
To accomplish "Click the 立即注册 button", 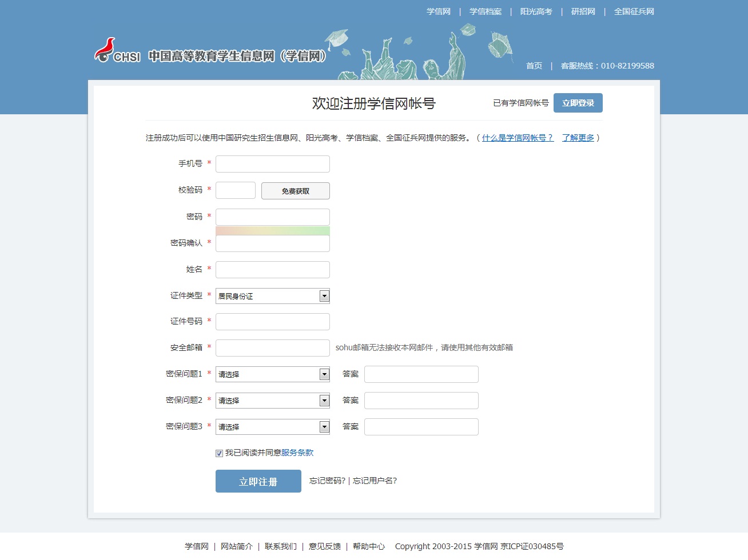I will (x=258, y=481).
